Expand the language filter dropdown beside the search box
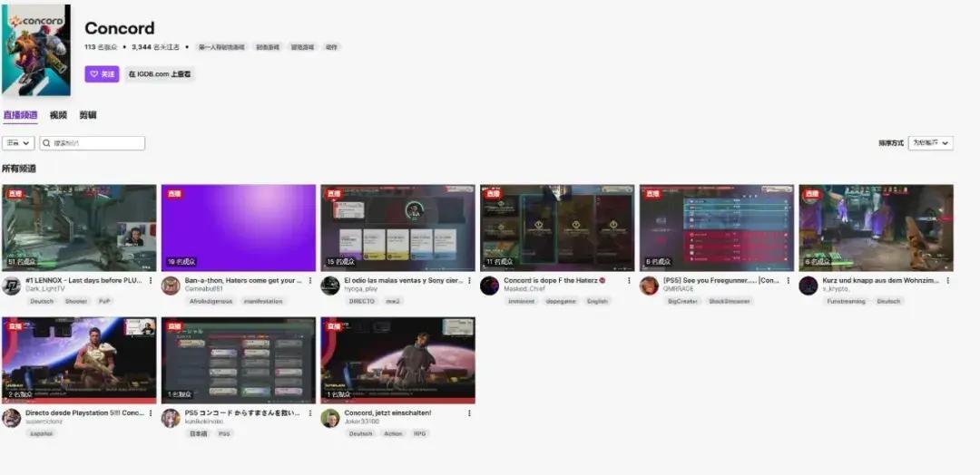 click(x=18, y=143)
